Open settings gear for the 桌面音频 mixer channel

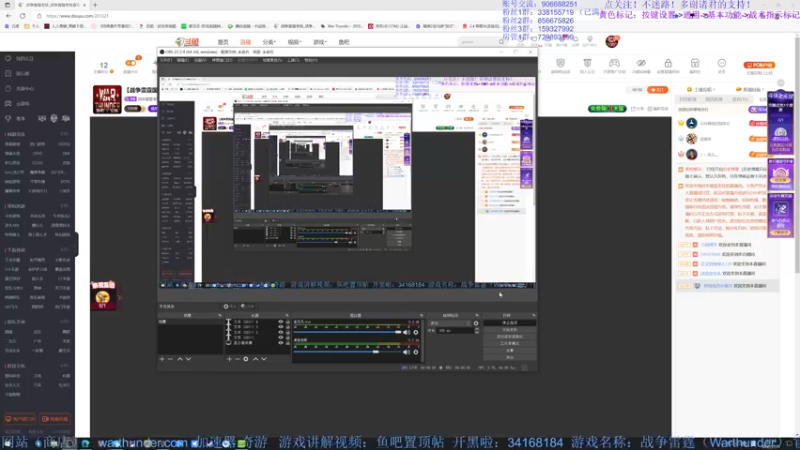click(416, 352)
